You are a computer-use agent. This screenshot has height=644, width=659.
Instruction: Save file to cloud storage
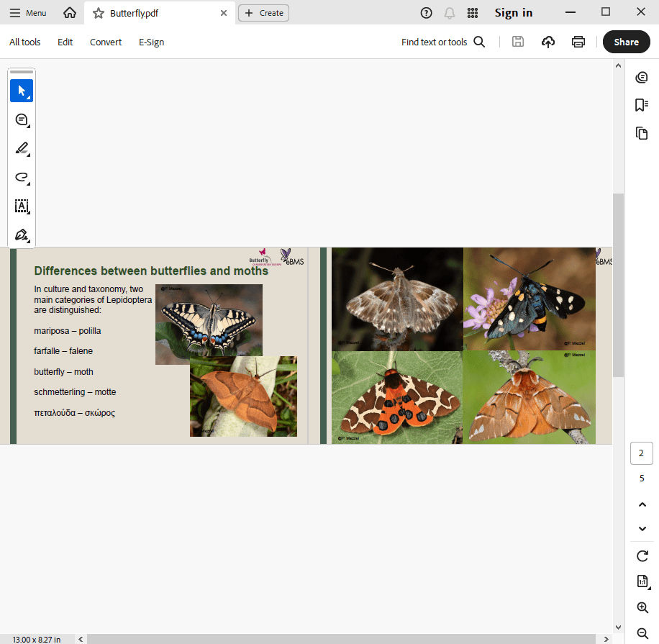tap(548, 42)
